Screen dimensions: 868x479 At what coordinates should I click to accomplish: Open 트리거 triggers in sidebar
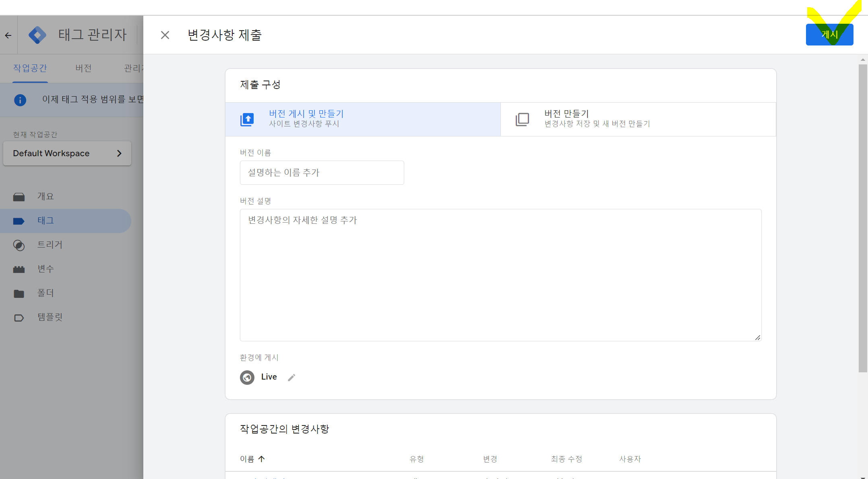[50, 245]
